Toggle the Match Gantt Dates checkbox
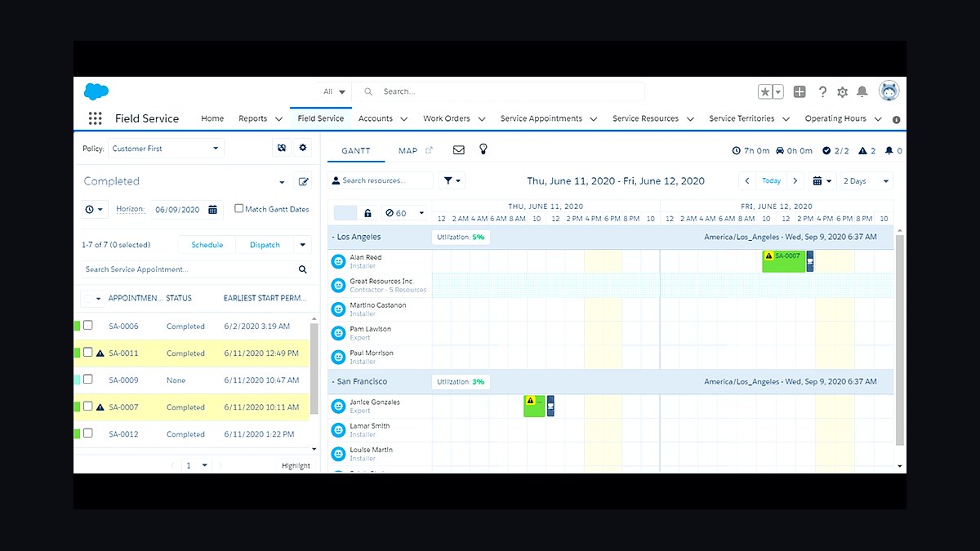Viewport: 980px width, 551px height. [239, 209]
